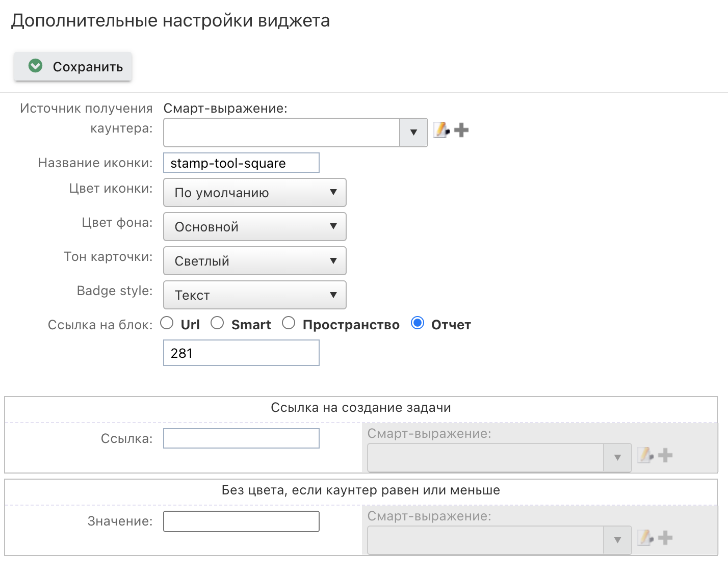Click the report ID field containing 281
Viewport: 728px width, 577px height.
click(x=241, y=353)
